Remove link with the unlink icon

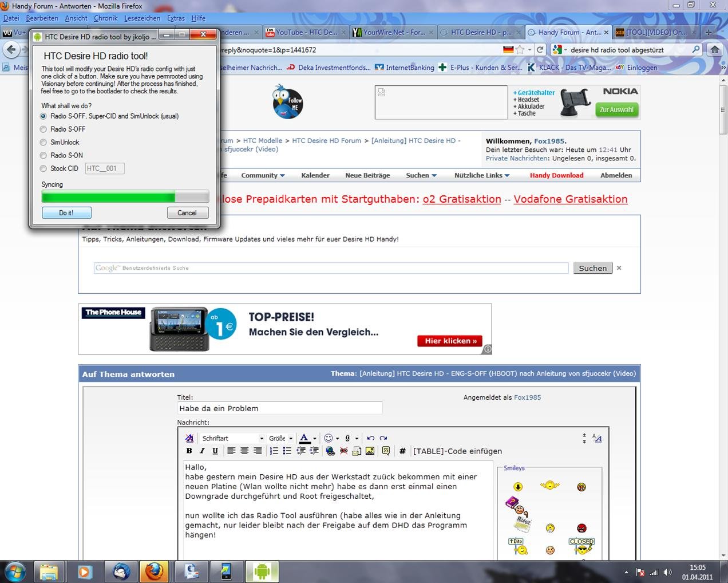coord(343,451)
